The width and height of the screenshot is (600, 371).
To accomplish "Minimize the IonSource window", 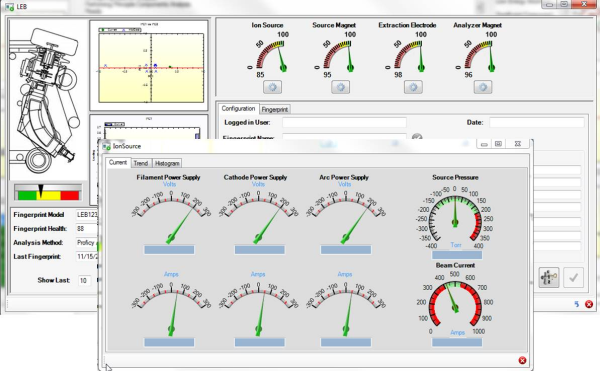I will click(x=484, y=144).
